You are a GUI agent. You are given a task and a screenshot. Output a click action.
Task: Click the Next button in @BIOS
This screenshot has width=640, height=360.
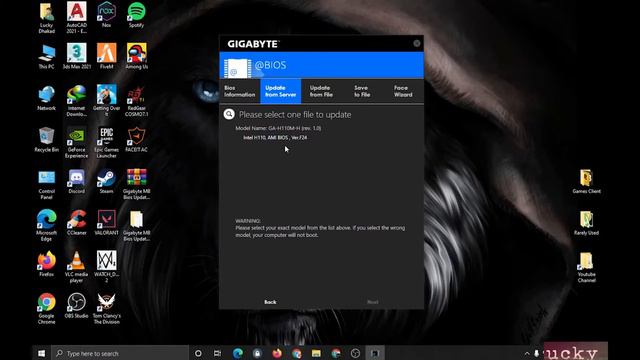coord(373,302)
